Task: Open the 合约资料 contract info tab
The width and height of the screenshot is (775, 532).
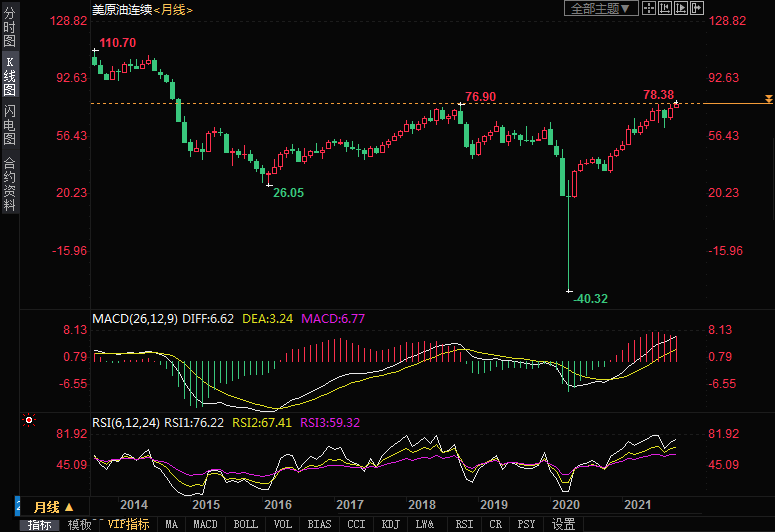Action: coord(9,183)
